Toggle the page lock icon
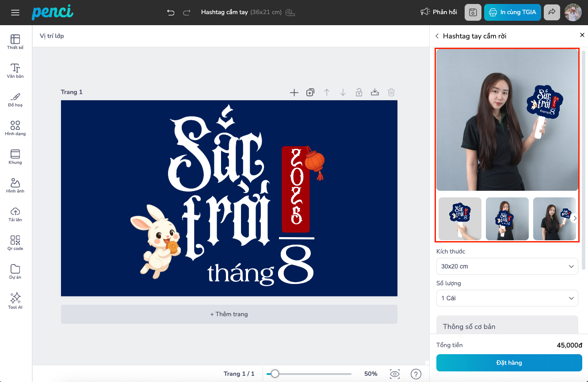 [x=359, y=92]
